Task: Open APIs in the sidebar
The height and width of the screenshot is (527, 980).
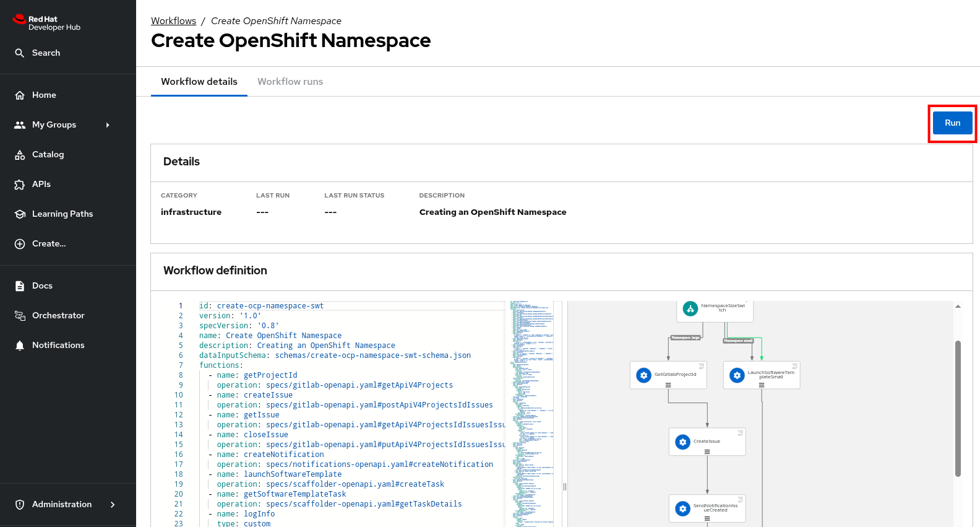Action: click(68, 185)
